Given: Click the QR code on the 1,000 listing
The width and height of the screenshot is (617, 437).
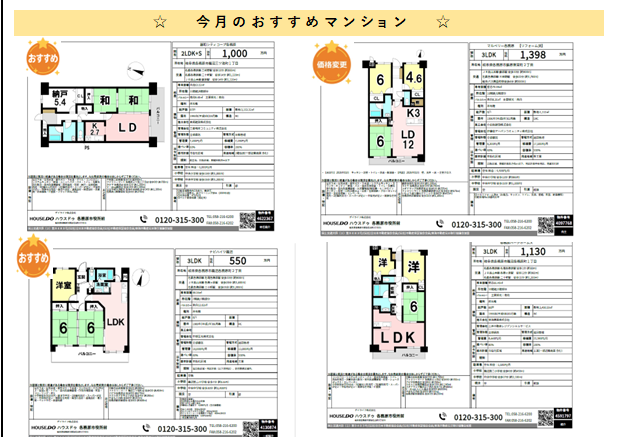Looking at the screenshot, I should click(x=247, y=220).
